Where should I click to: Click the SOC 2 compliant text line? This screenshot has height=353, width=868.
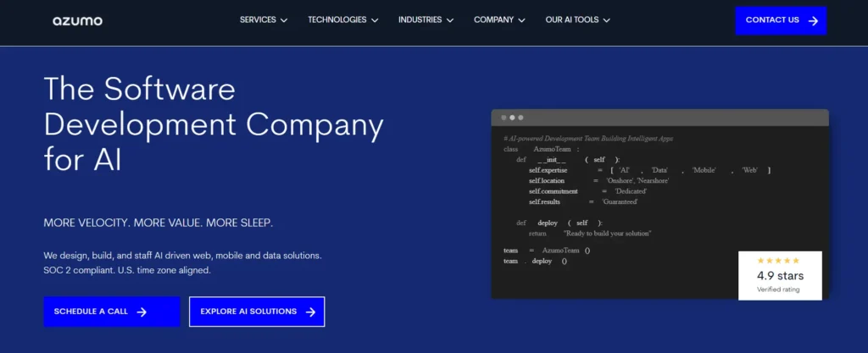[x=127, y=271]
